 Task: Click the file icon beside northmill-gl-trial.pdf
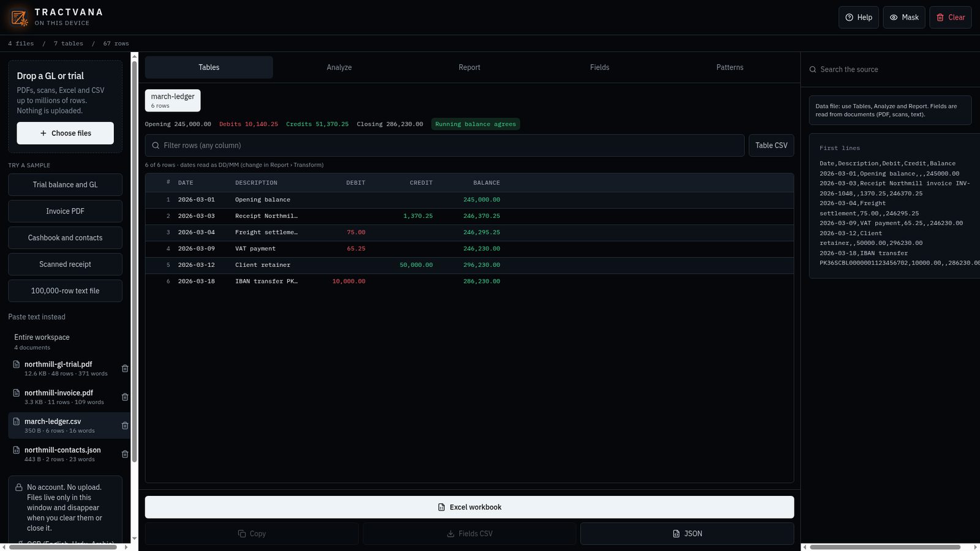click(x=17, y=364)
